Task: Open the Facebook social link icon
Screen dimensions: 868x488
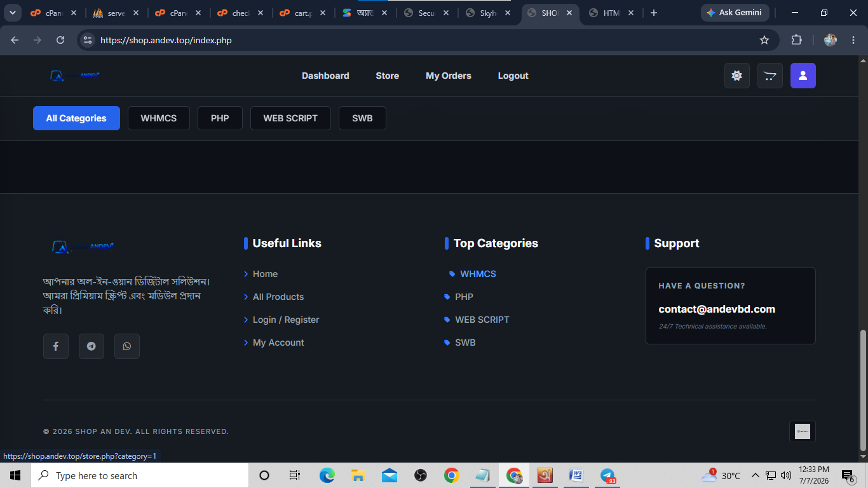Action: pyautogui.click(x=56, y=346)
